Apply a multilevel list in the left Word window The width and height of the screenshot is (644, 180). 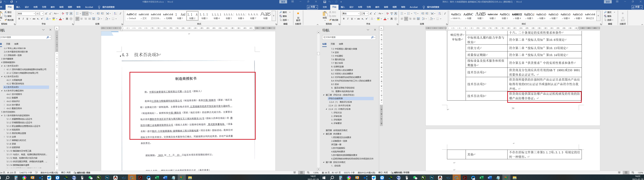click(91, 13)
